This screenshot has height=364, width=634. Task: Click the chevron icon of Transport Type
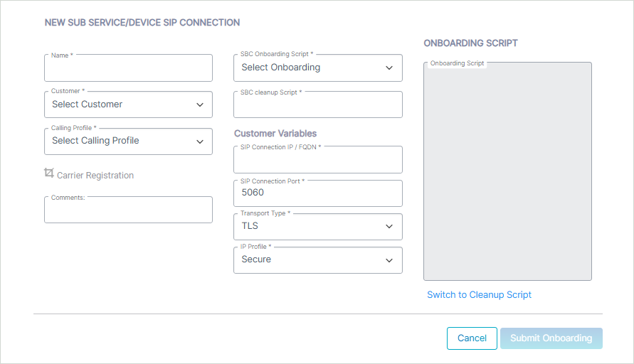pos(389,227)
